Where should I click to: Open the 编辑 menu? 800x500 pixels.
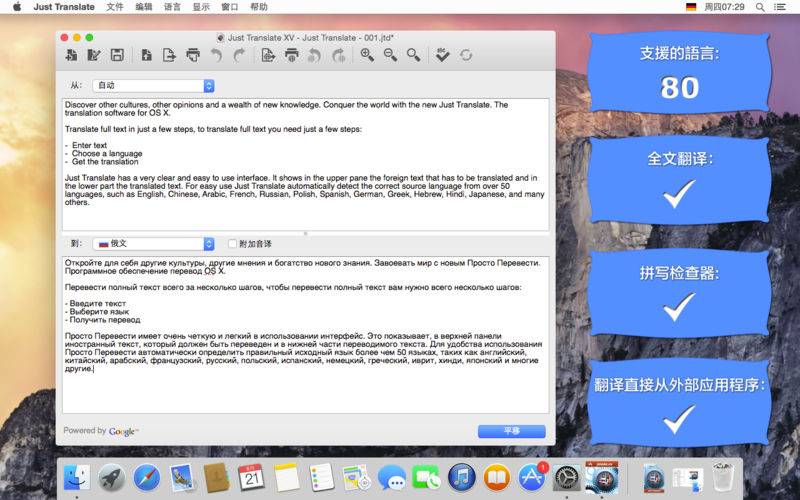pyautogui.click(x=143, y=7)
